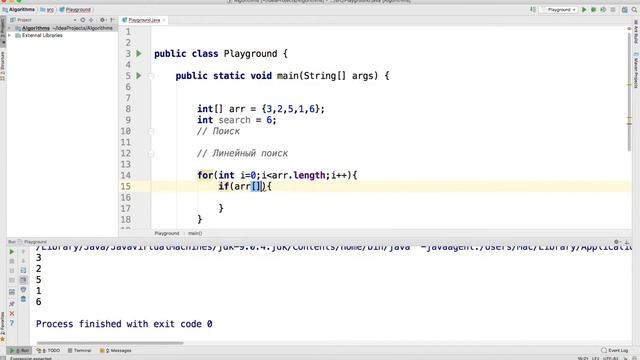Rerun Playground from the Run panel
Image resolution: width=640 pixels, height=360 pixels.
point(12,251)
